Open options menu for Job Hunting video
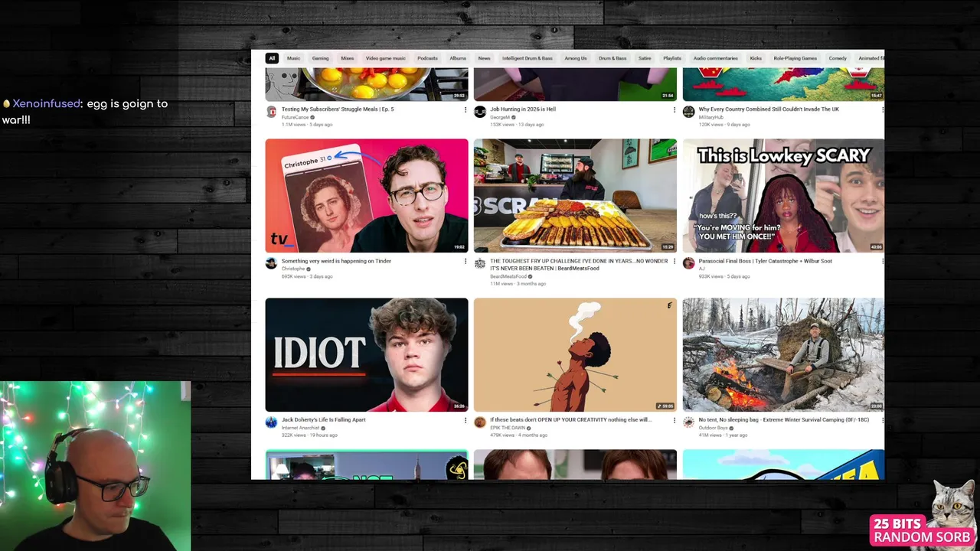The height and width of the screenshot is (551, 980). click(x=674, y=109)
